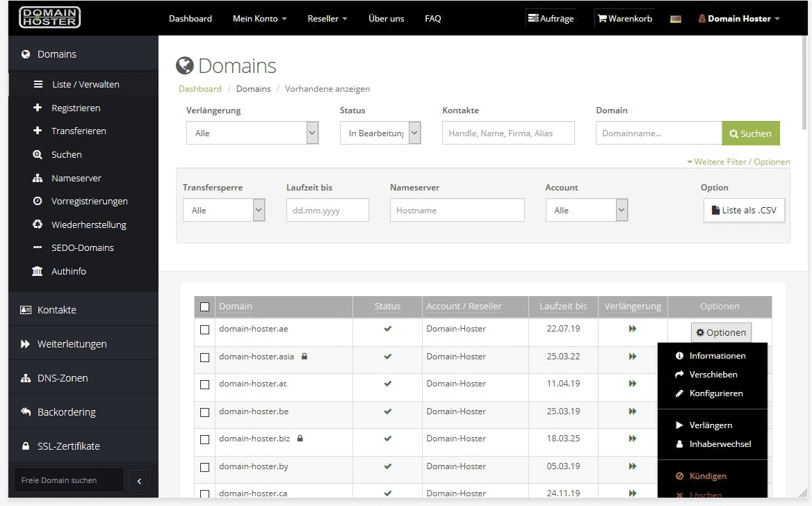812x506 pixels.
Task: Focus the Laufzeit bis date field
Action: (327, 211)
